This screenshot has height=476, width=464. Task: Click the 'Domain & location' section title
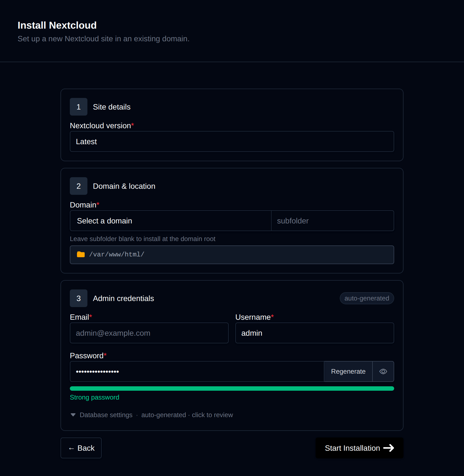click(124, 186)
